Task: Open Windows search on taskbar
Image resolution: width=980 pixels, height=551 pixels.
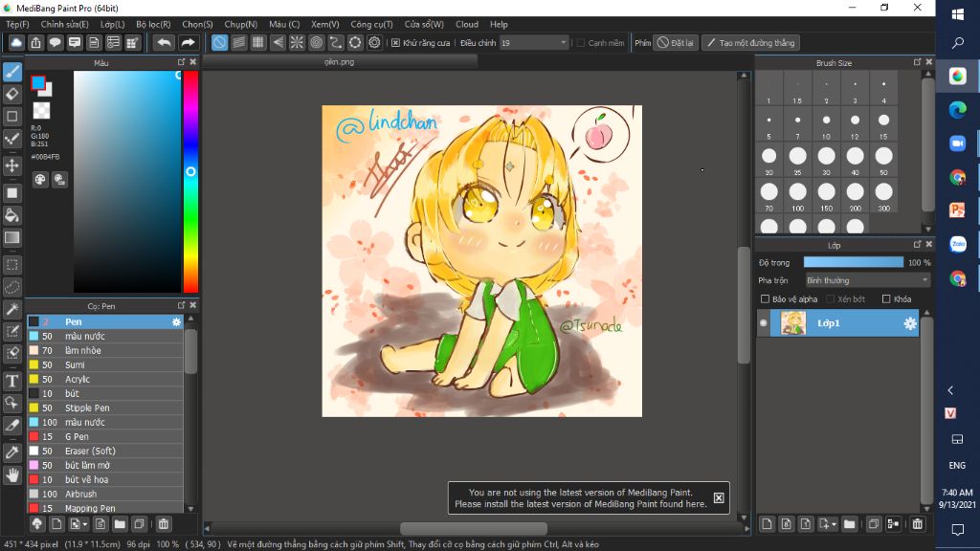Action: (x=957, y=42)
